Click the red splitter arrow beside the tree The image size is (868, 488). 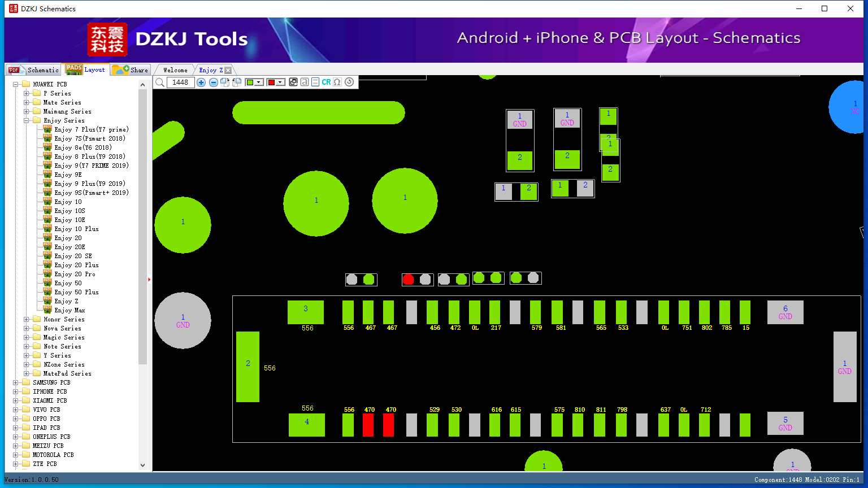(149, 279)
